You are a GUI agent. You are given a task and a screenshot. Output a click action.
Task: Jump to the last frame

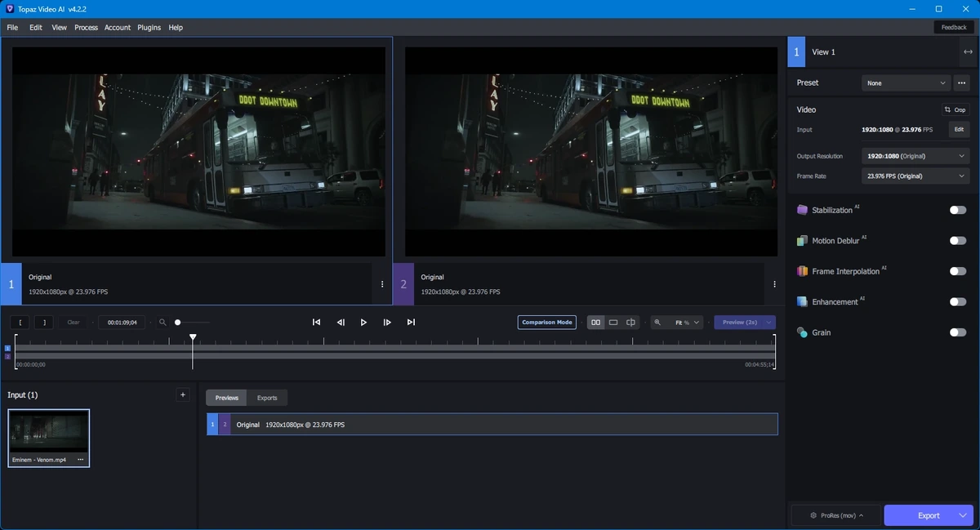[411, 323]
